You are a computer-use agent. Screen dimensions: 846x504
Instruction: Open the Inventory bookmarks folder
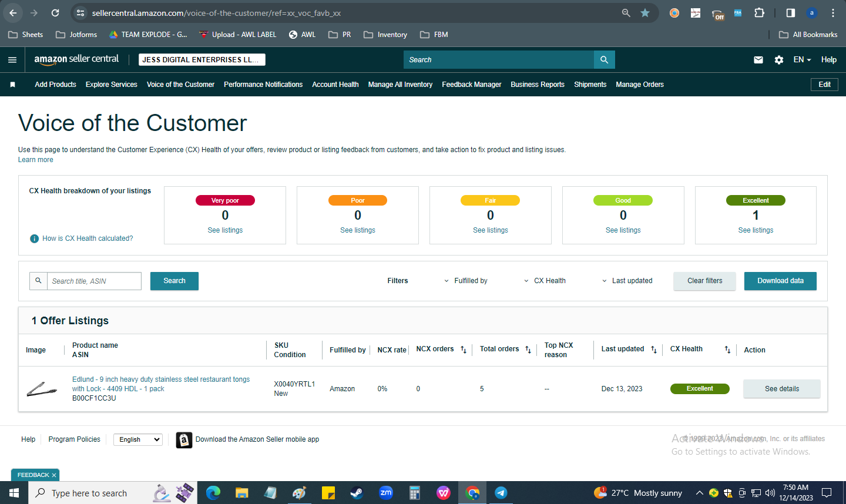tap(385, 35)
